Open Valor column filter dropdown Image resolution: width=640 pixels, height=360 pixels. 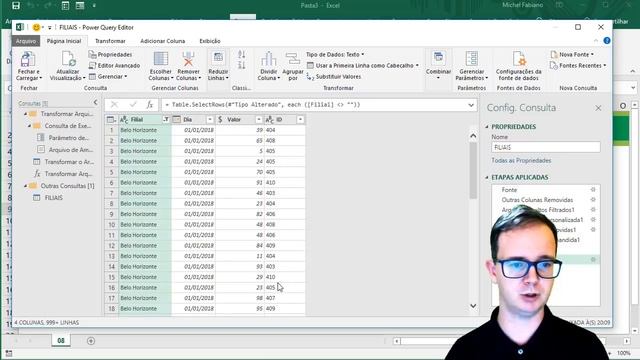coord(259,120)
